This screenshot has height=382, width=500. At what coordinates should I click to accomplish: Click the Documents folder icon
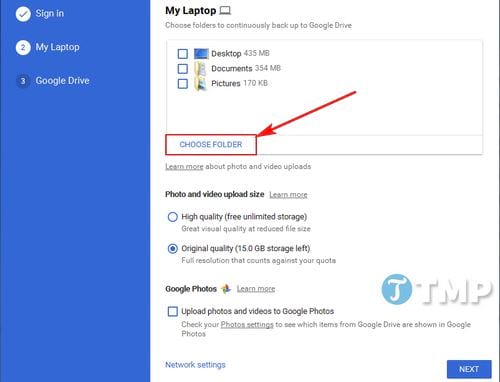coord(200,69)
